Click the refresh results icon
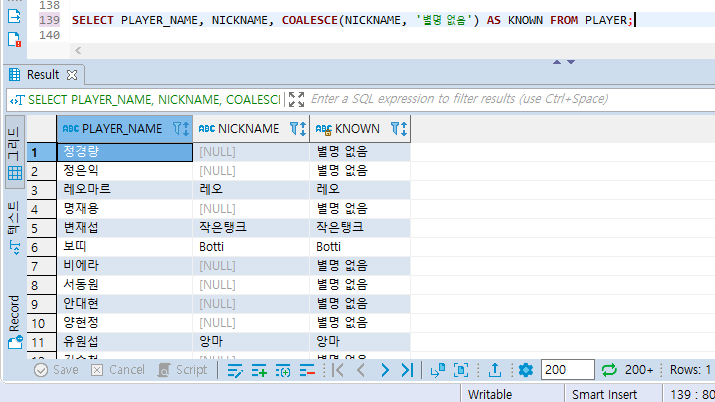The width and height of the screenshot is (715, 402). click(609, 370)
